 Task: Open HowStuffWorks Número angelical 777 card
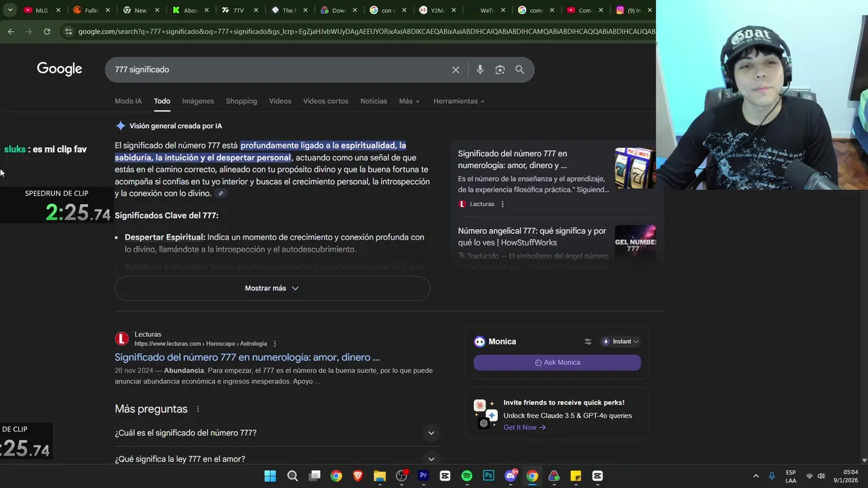pos(532,237)
